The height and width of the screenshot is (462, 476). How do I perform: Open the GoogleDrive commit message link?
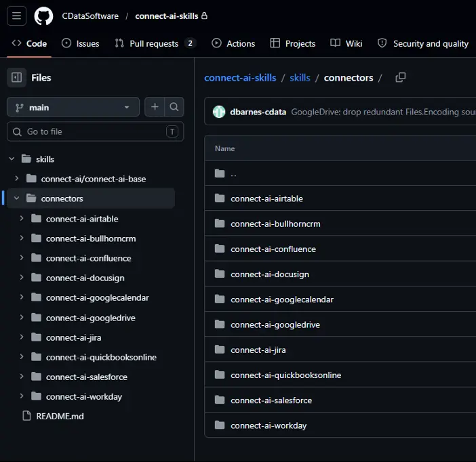coord(383,112)
